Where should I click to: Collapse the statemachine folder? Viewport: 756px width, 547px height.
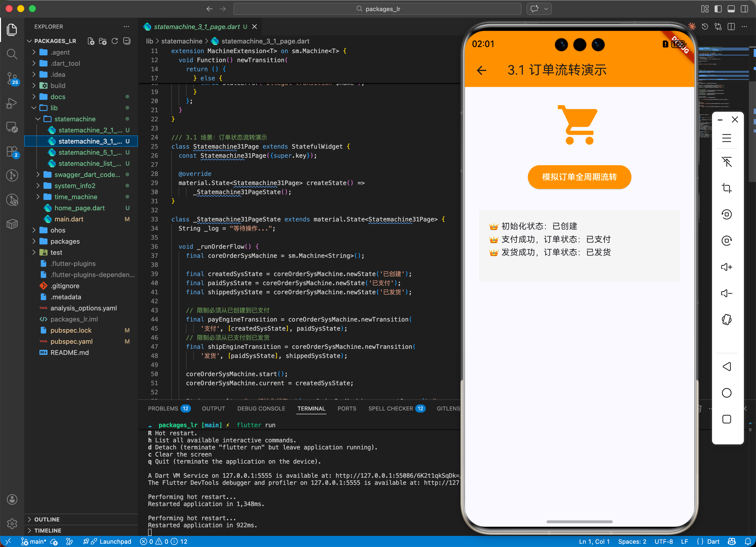[75, 119]
